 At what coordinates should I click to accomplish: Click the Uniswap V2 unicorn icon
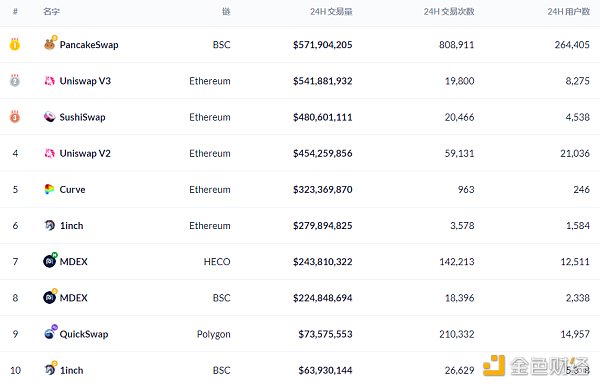(49, 153)
